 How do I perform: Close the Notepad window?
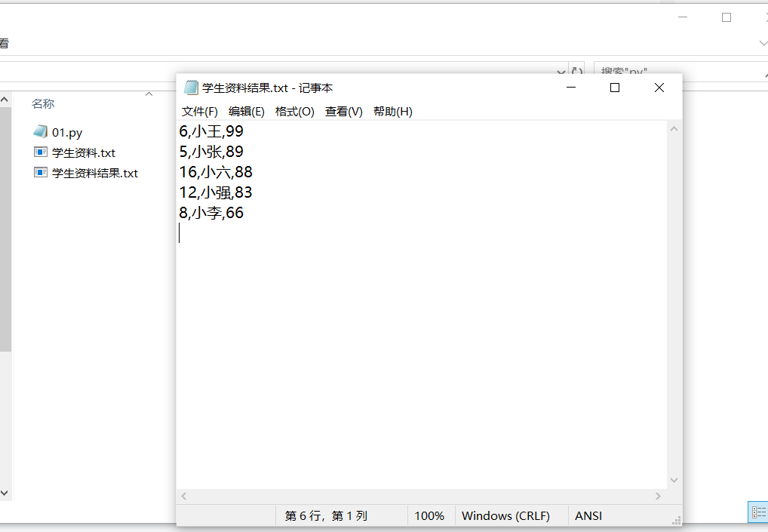pyautogui.click(x=659, y=88)
